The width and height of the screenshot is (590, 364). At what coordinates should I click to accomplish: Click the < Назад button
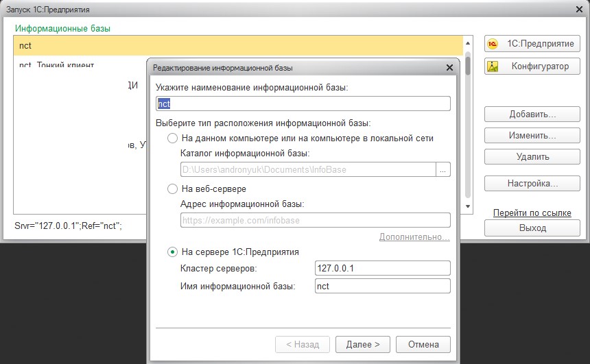point(303,344)
